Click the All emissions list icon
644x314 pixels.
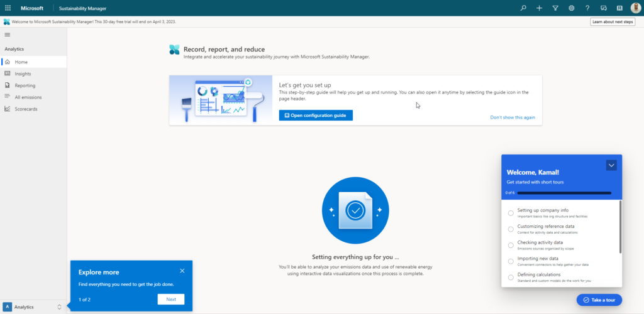coord(7,97)
